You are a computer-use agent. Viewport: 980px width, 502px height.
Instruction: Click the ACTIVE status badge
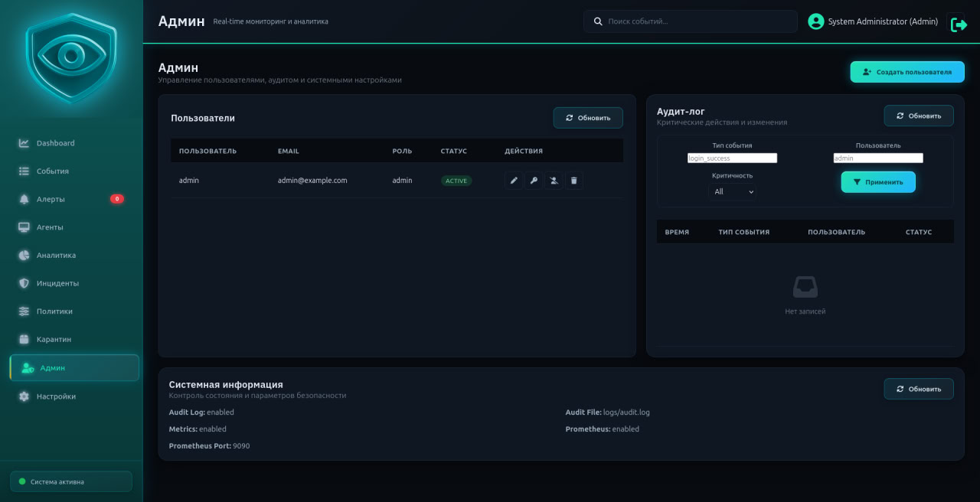[x=456, y=181]
